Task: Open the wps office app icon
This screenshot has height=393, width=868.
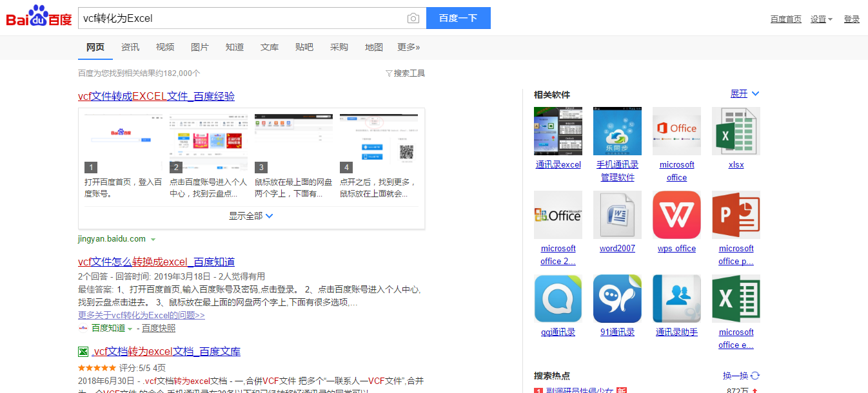Action: pyautogui.click(x=676, y=215)
